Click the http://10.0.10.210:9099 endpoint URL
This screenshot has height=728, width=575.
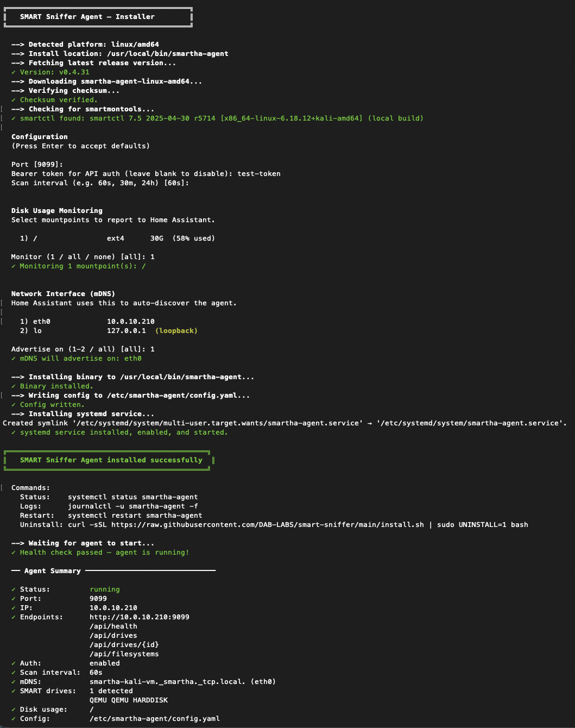(140, 617)
